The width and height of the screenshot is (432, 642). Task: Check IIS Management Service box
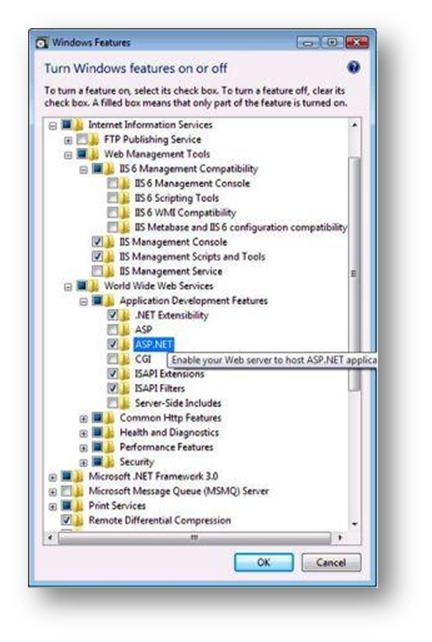(x=97, y=271)
